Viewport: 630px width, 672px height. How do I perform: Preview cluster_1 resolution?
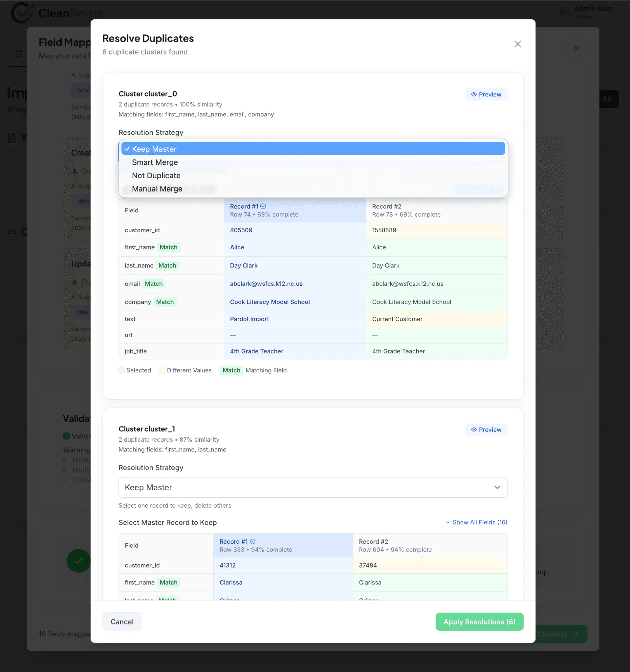click(x=486, y=430)
